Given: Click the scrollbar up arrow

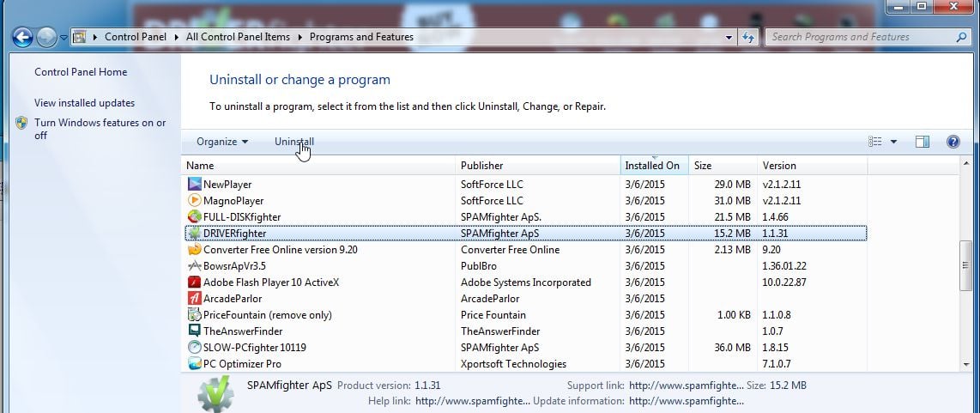Looking at the screenshot, I should click(x=966, y=162).
